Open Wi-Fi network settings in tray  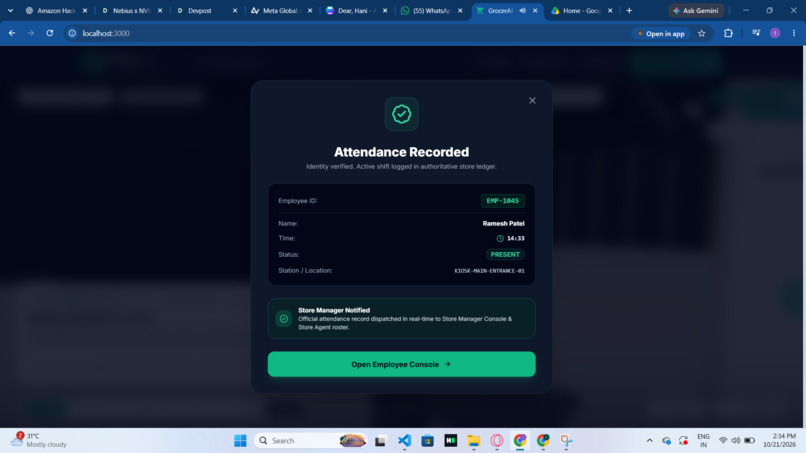pyautogui.click(x=723, y=441)
